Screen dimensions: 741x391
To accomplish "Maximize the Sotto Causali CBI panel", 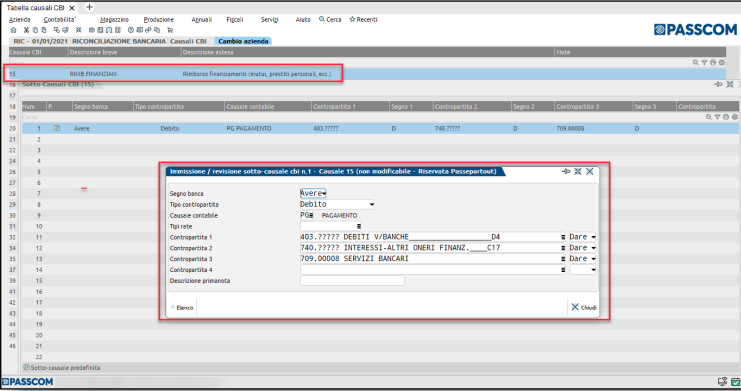I will tap(730, 84).
